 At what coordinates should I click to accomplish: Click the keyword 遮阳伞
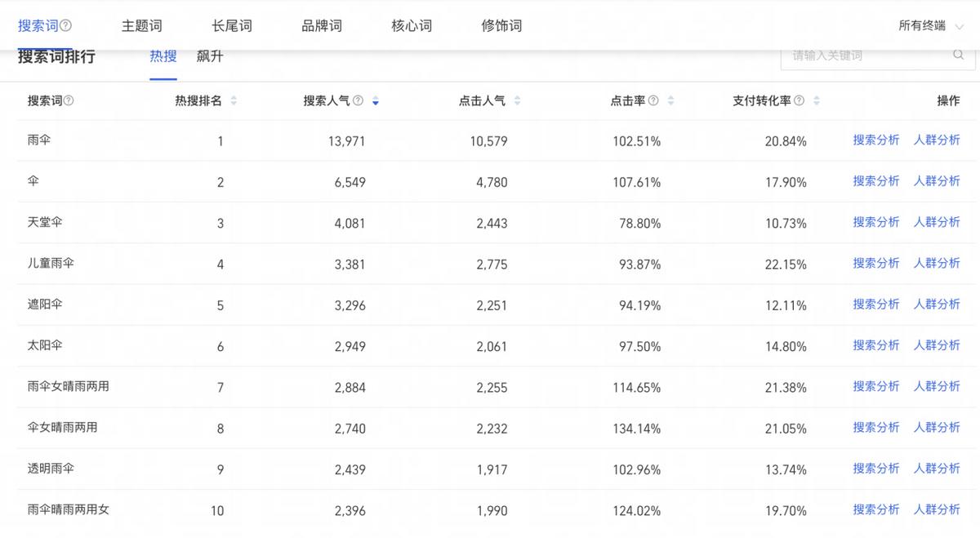coord(45,304)
